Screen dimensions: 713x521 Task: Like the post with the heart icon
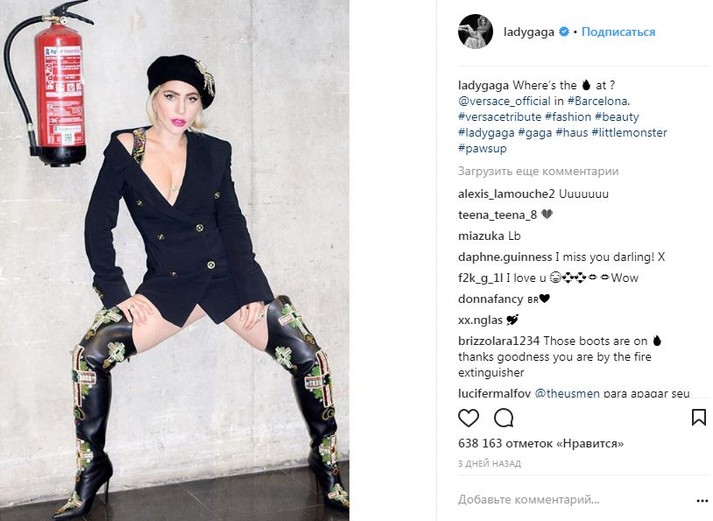pyautogui.click(x=468, y=418)
